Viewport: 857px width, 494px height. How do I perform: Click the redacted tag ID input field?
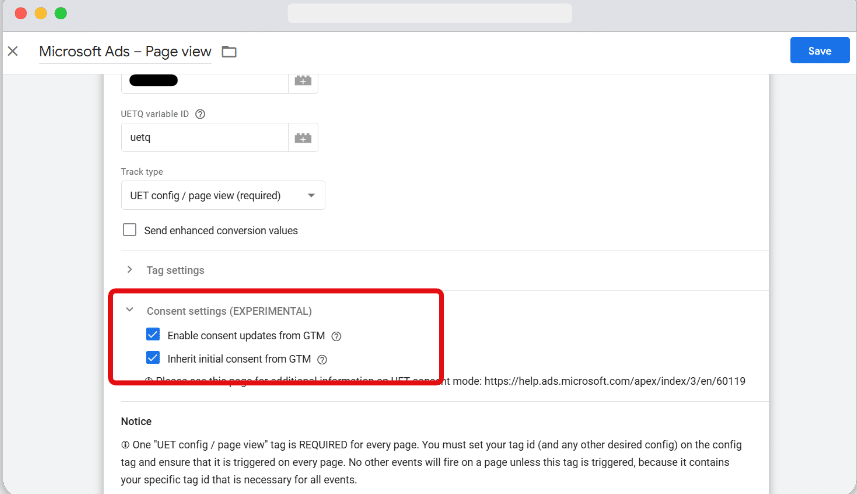(x=204, y=81)
